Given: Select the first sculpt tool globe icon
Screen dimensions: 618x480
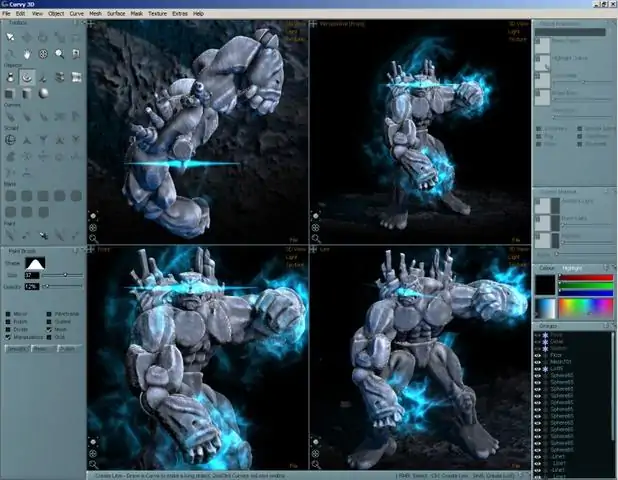Looking at the screenshot, I should [x=10, y=140].
